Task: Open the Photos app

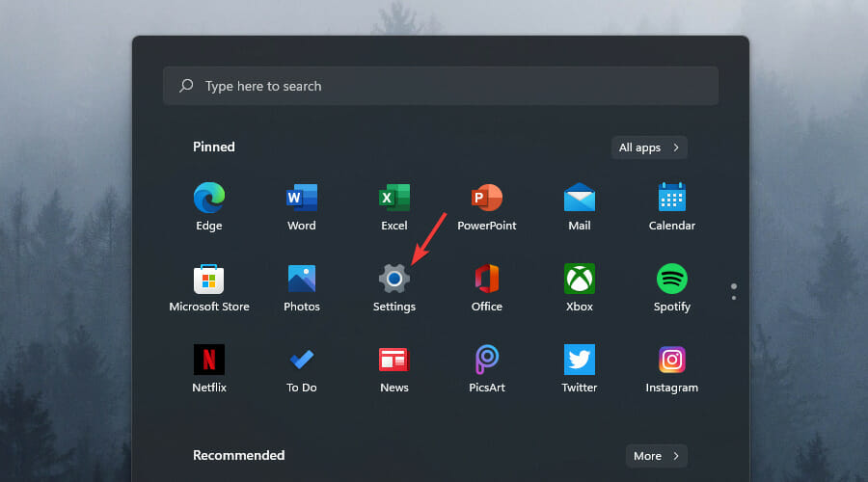Action: pos(302,280)
